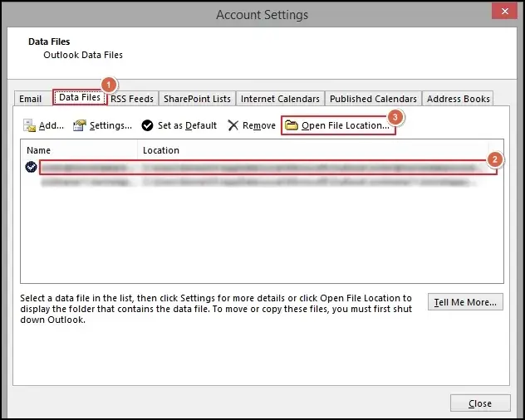Close the Account Settings dialog with X
This screenshot has height=420, width=525.
505,12
